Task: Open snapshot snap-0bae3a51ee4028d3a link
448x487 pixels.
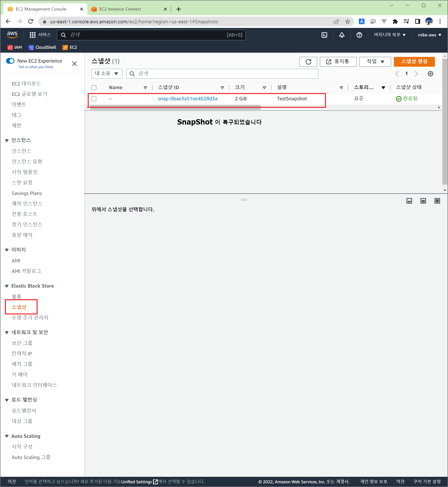Action: (x=188, y=99)
